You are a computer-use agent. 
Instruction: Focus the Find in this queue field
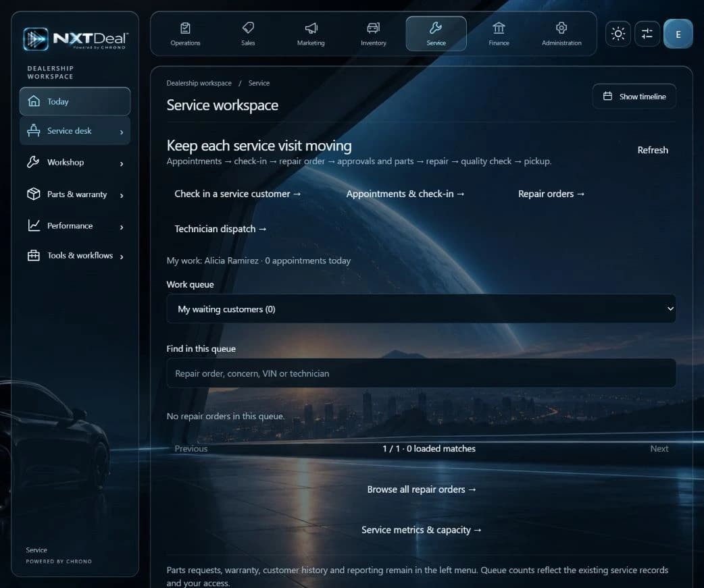click(421, 373)
